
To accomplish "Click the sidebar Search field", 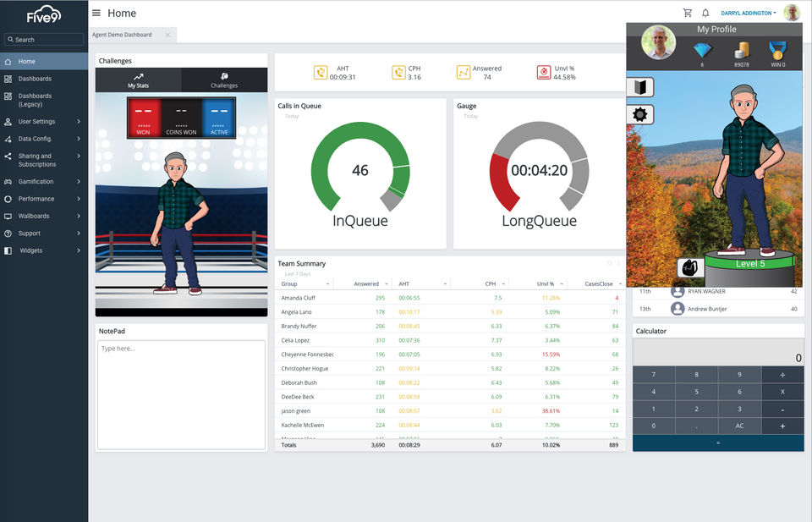I will pyautogui.click(x=44, y=40).
